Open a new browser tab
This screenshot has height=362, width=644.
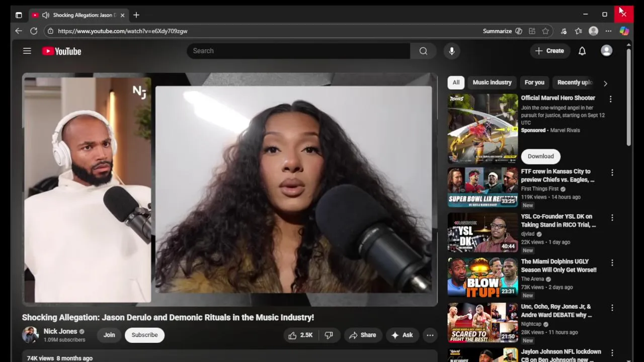[x=136, y=15]
